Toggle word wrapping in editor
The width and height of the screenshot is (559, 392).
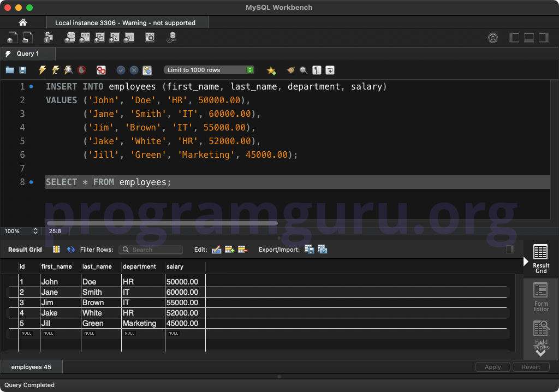click(x=330, y=70)
